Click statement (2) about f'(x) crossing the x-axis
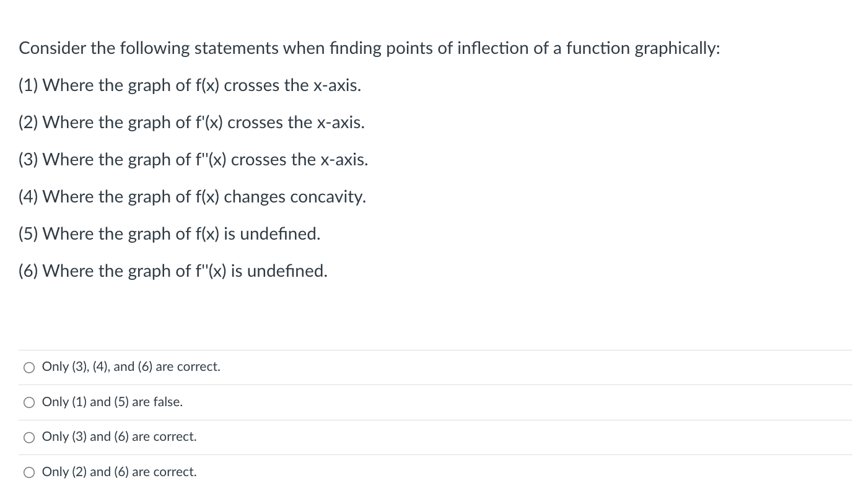Image resolution: width=866 pixels, height=504 pixels. (x=191, y=123)
